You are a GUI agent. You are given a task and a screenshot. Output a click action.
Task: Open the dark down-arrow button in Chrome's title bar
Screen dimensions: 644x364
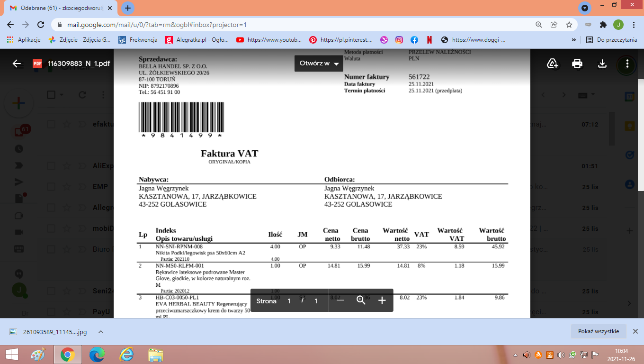[585, 8]
